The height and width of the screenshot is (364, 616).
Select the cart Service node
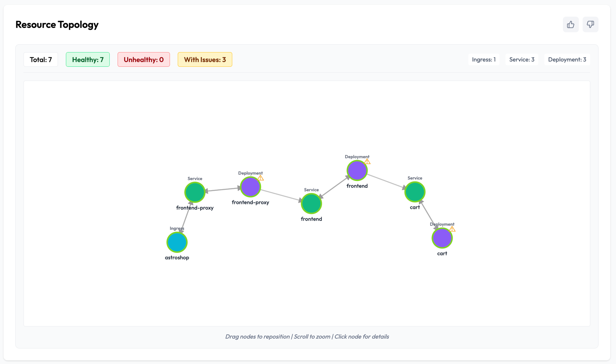tap(415, 192)
